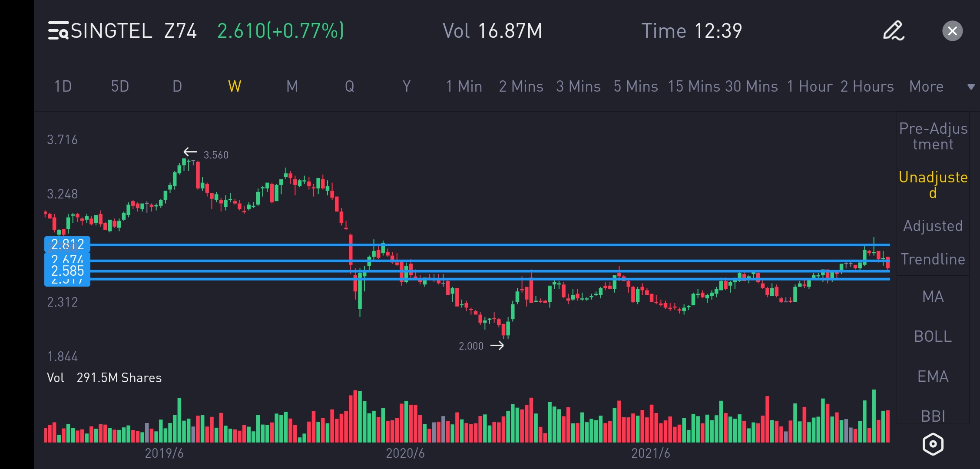The height and width of the screenshot is (469, 980).
Task: Open the stock search list icon
Action: (x=58, y=31)
